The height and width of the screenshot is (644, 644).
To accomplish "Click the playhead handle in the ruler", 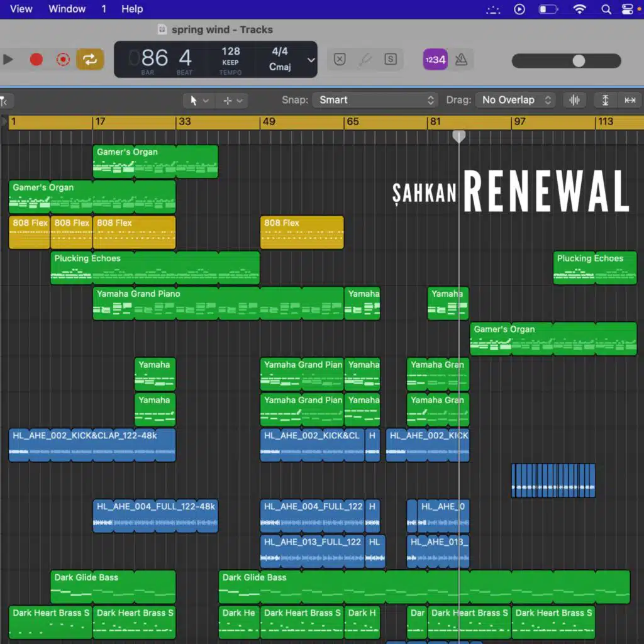I will click(x=458, y=136).
